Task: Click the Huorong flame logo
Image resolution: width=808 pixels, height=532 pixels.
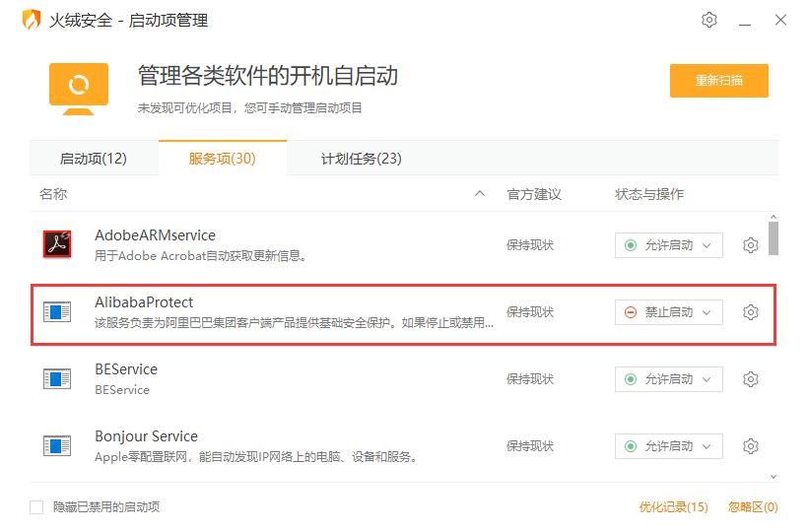Action: click(x=32, y=20)
